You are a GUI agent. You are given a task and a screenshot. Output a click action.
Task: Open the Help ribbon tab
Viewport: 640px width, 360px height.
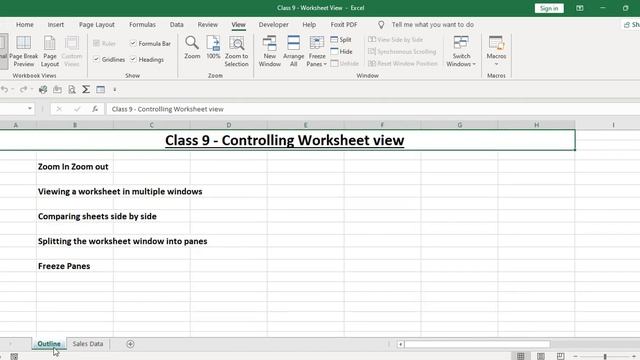(309, 24)
